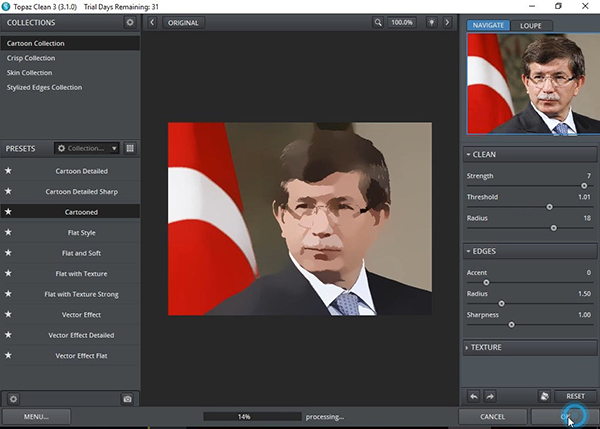Switch to the LOUPE tab
This screenshot has height=429, width=600.
pos(531,26)
